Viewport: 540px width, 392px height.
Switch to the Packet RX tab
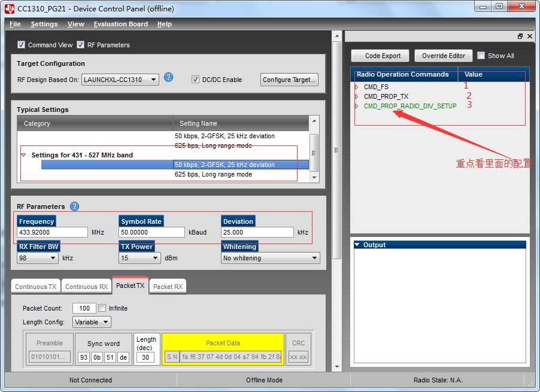click(x=168, y=287)
